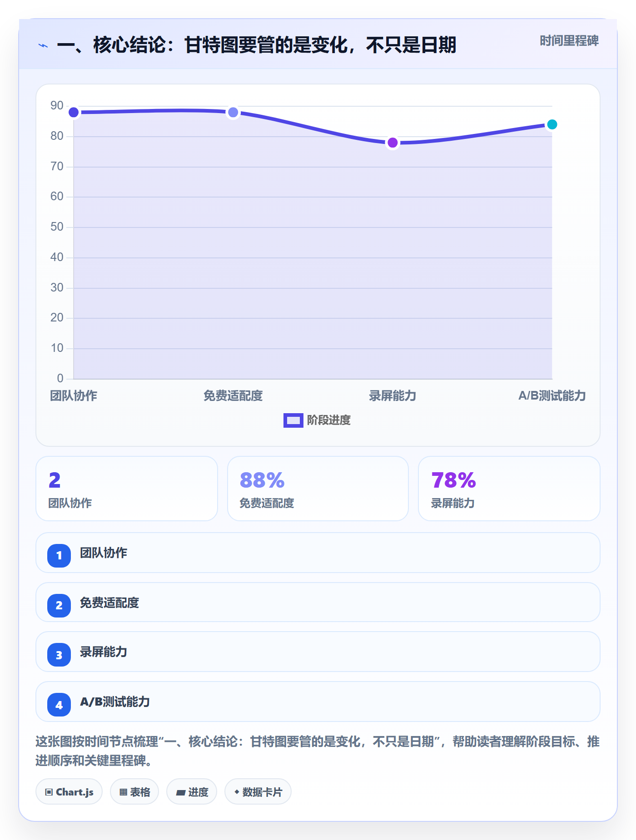Viewport: 636px width, 840px height.
Task: Select the 录屏能力 list row text
Action: [x=104, y=652]
